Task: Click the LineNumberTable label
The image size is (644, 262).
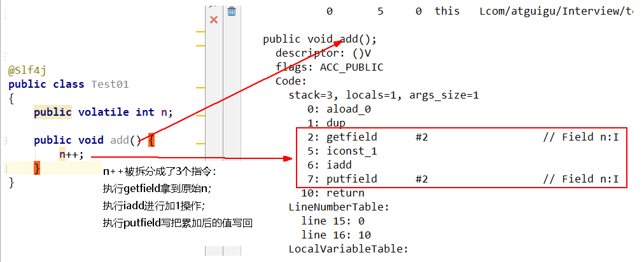Action: click(339, 207)
